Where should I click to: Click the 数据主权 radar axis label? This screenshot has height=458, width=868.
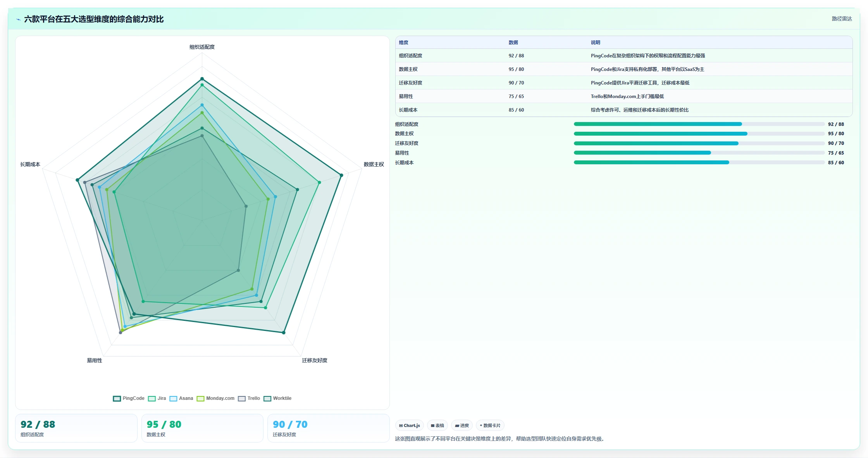point(374,164)
